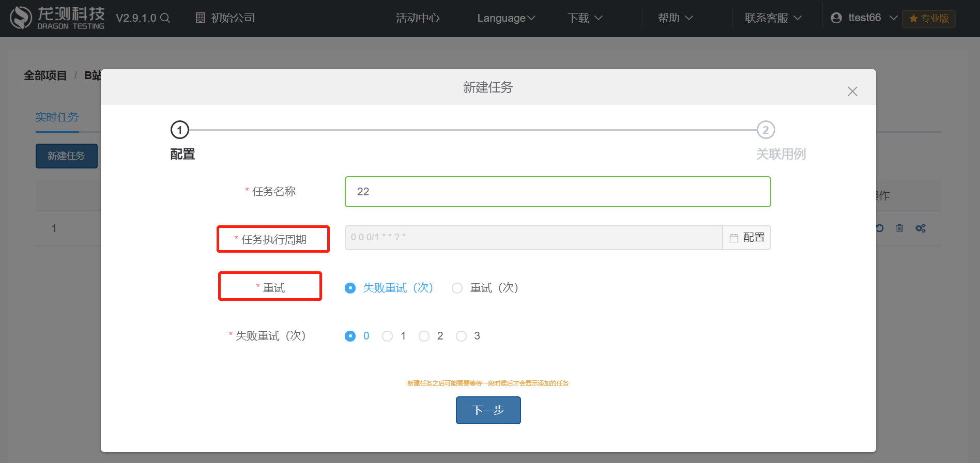Click the orange note about new tasks
Screen dimensions: 980x463
click(x=488, y=383)
